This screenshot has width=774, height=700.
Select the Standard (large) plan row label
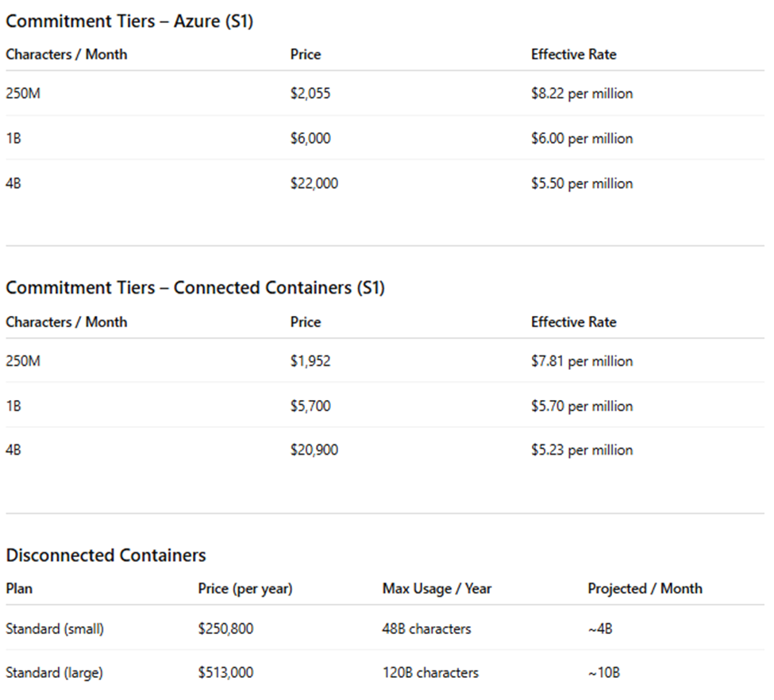coord(54,673)
